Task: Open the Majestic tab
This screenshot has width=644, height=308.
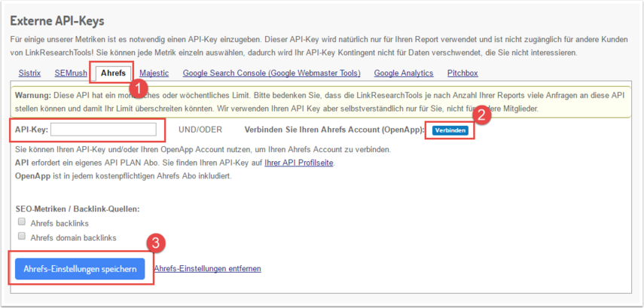Action: (x=154, y=73)
